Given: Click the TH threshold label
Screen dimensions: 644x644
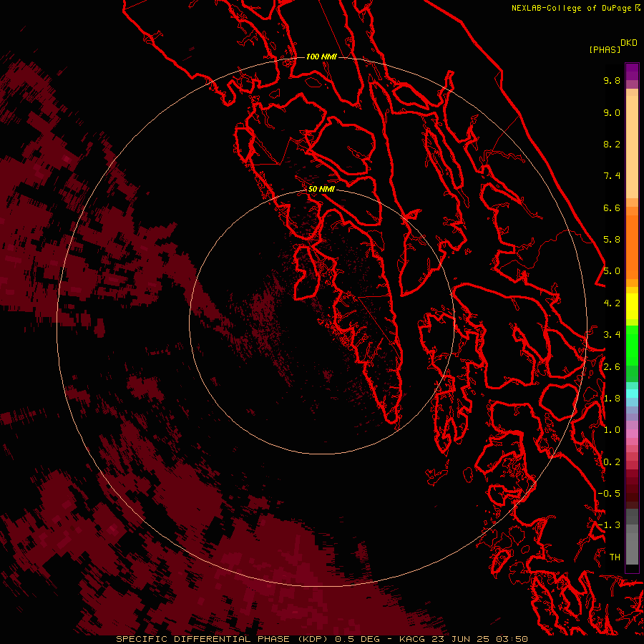Looking at the screenshot, I should click(615, 557).
